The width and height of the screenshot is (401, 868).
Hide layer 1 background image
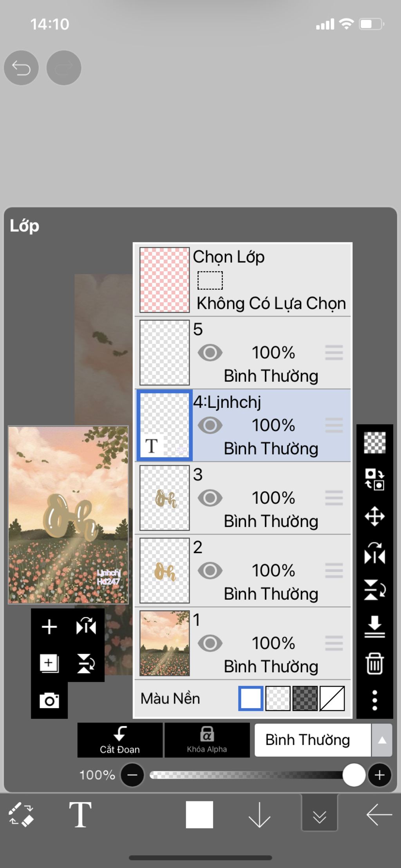[x=210, y=643]
